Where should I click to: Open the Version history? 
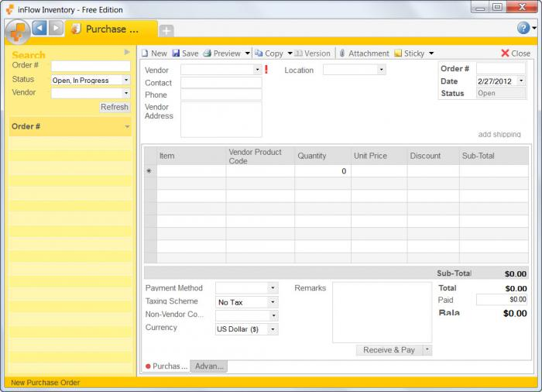pos(313,53)
